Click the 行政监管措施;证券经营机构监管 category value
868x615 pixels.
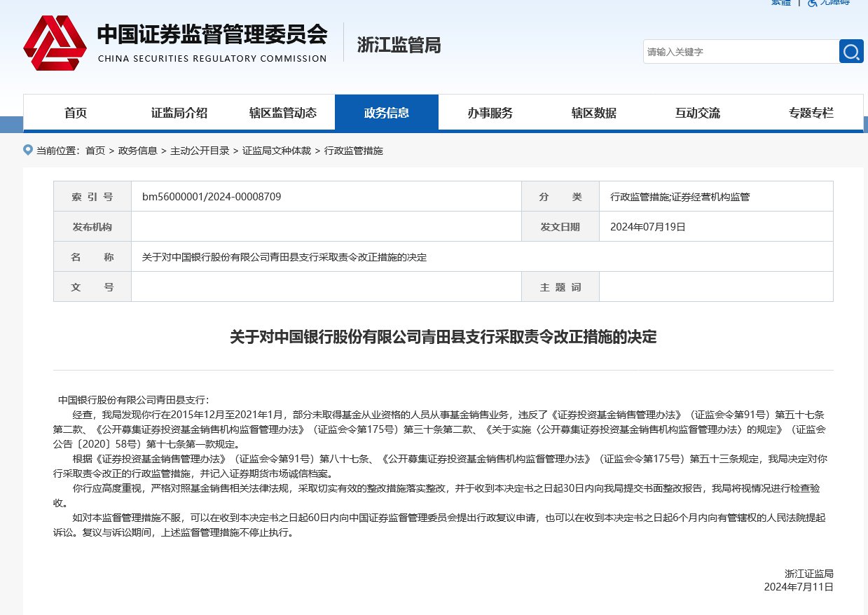click(680, 197)
